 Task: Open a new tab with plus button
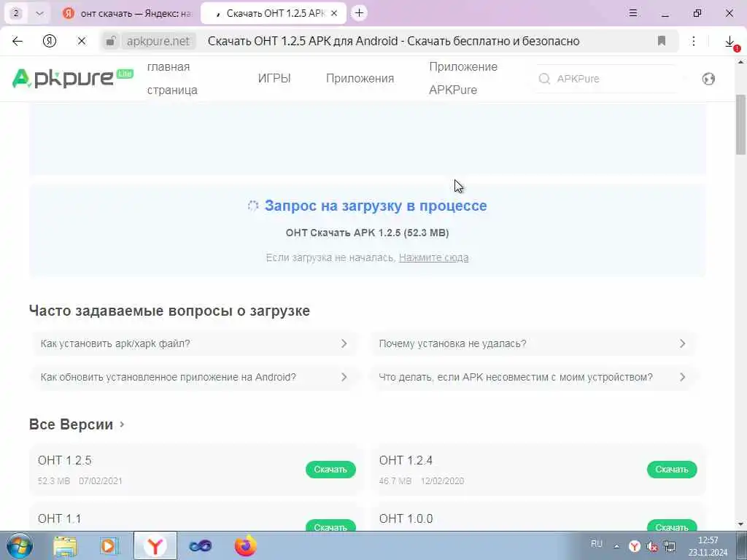pos(359,13)
